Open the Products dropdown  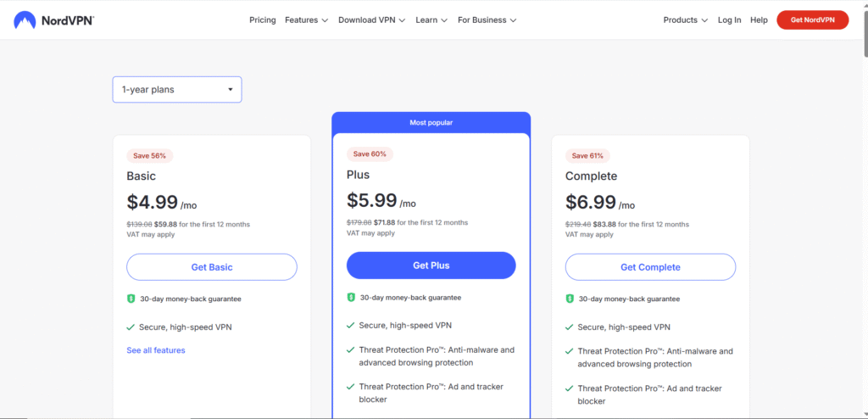(685, 20)
